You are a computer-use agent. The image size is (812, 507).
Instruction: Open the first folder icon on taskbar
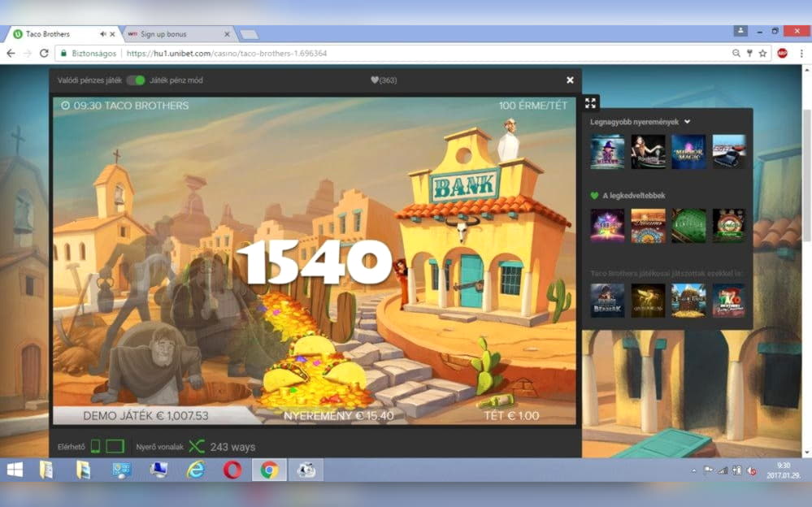tap(46, 470)
